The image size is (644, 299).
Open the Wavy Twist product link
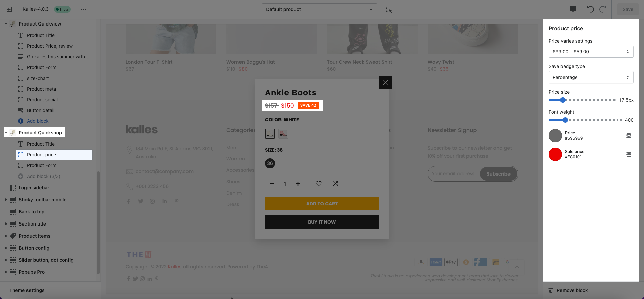tap(441, 62)
